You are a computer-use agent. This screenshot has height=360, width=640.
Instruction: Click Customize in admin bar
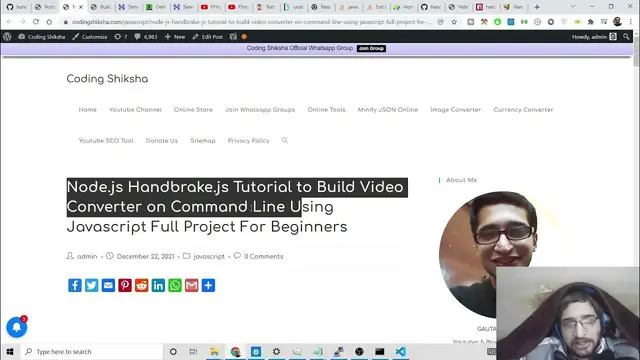tap(89, 37)
